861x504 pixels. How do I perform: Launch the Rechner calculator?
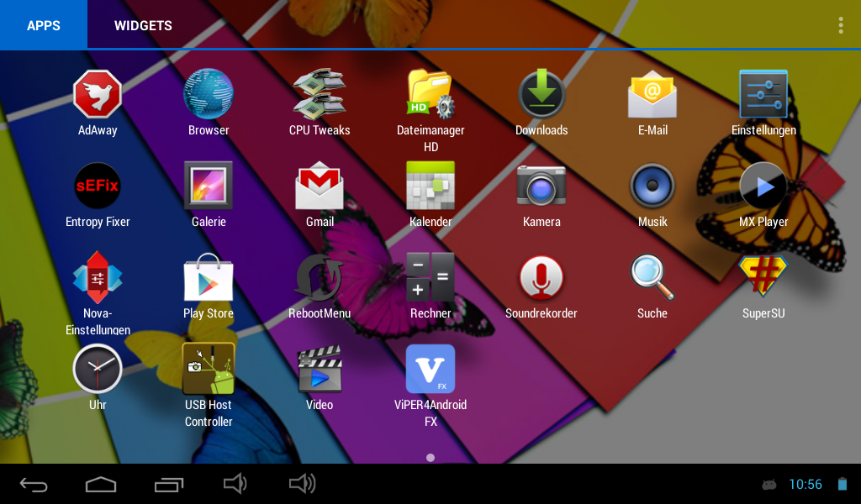coord(430,277)
